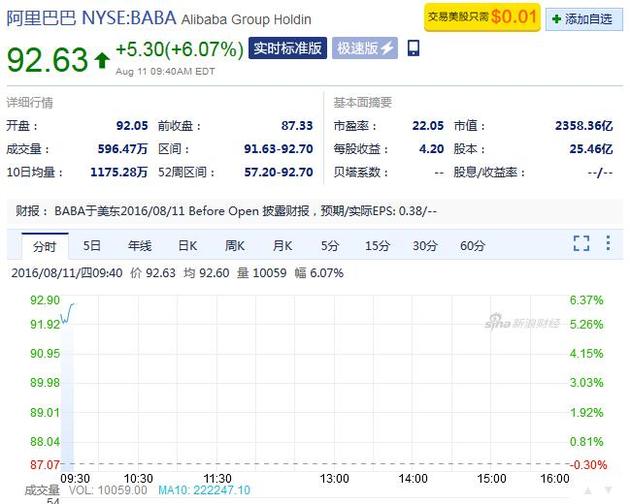
Task: Select the 年线 chart tab
Action: click(139, 245)
